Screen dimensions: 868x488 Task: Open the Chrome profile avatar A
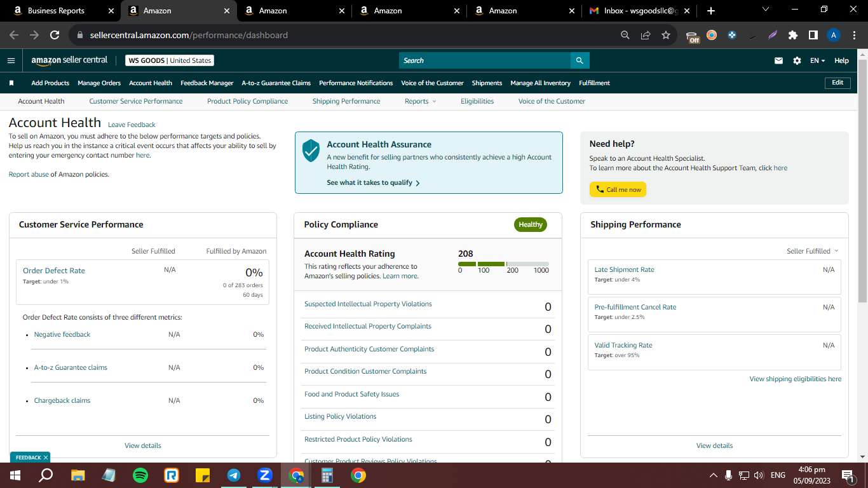tap(834, 36)
